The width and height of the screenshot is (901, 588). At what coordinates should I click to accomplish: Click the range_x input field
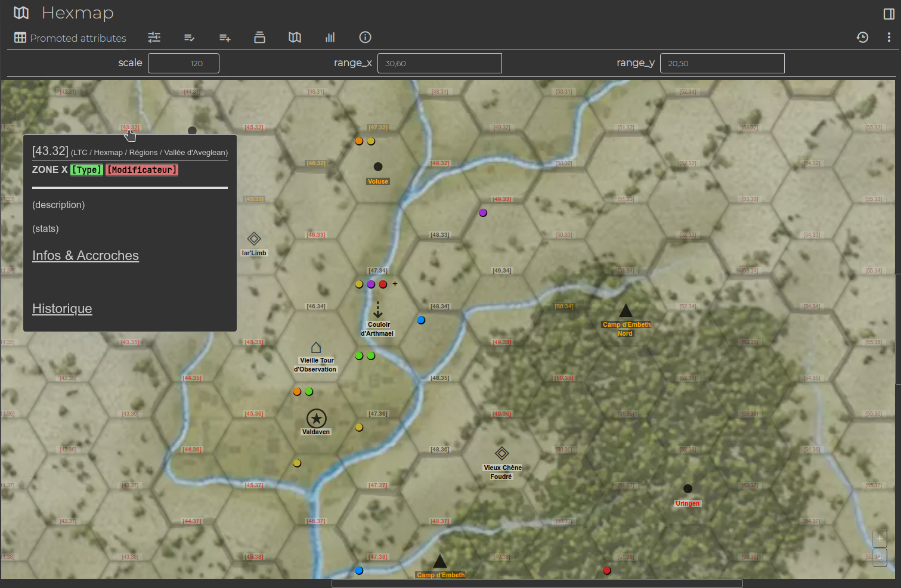tap(439, 63)
